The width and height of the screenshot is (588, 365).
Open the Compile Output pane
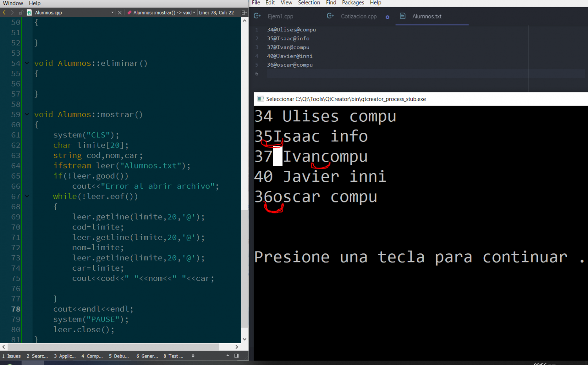click(92, 356)
